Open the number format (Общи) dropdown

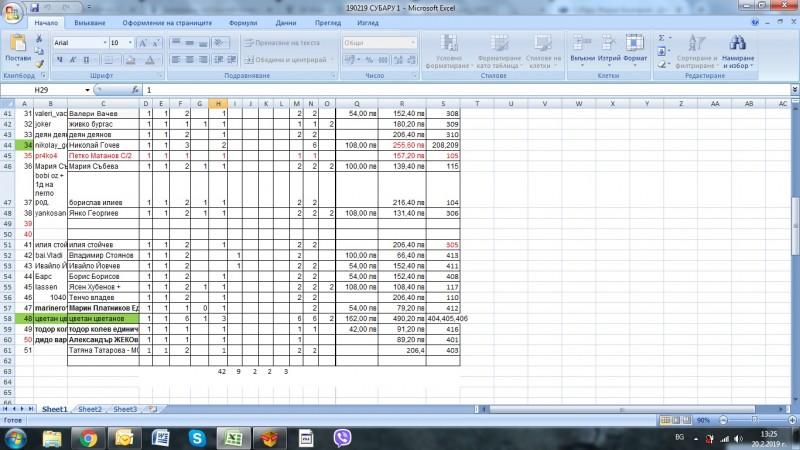point(413,43)
